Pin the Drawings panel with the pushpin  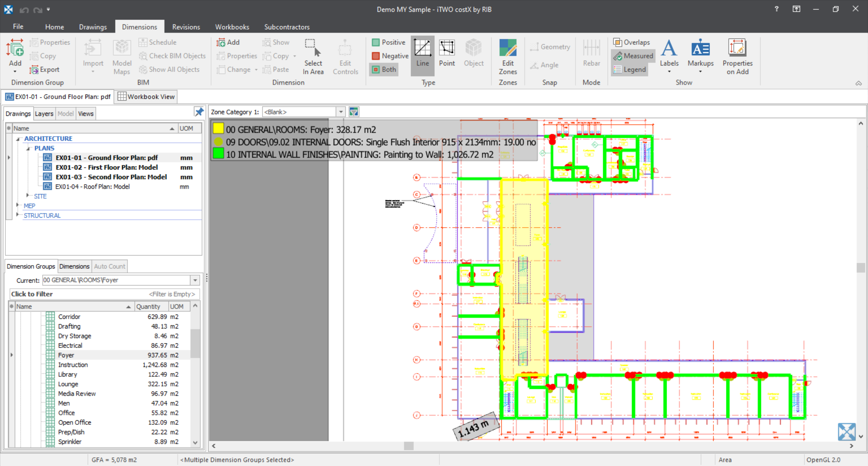click(199, 112)
